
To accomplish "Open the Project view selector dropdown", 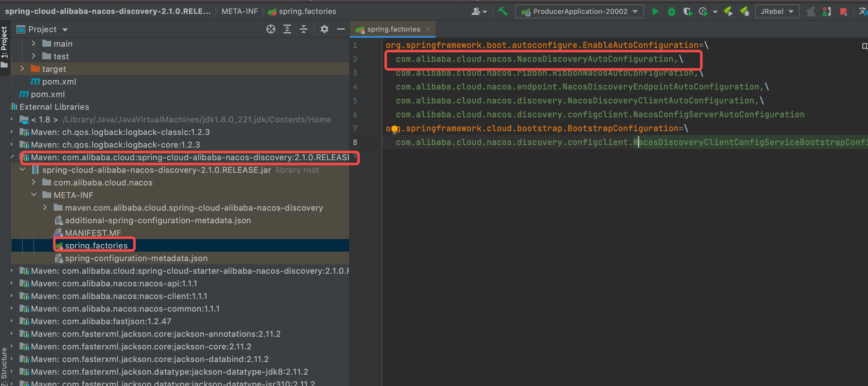I will (x=42, y=29).
